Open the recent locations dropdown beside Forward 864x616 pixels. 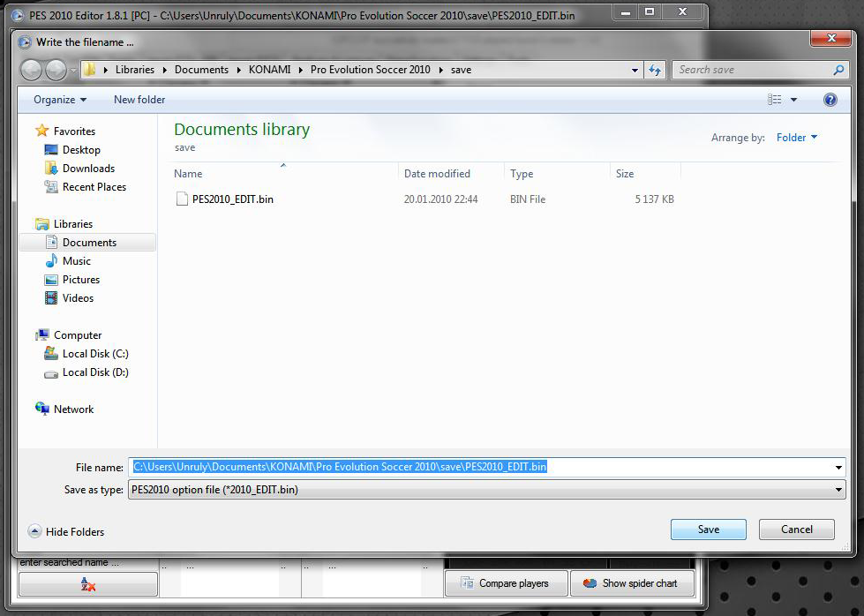pyautogui.click(x=73, y=70)
